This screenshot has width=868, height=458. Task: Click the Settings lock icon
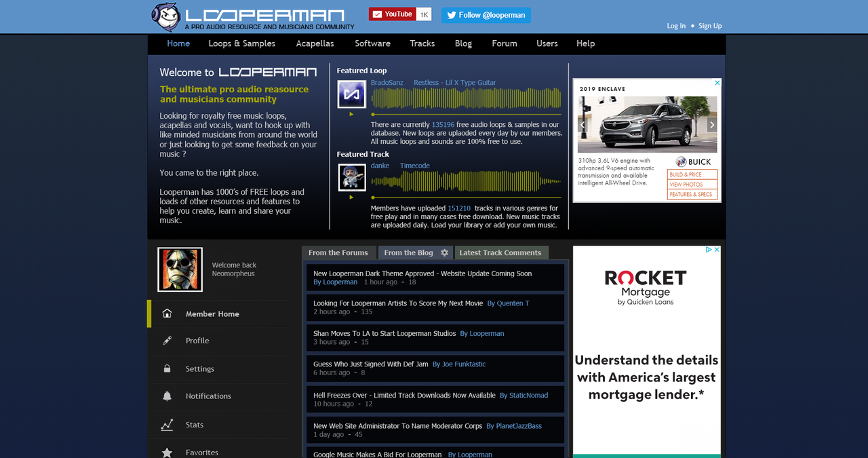tap(167, 368)
